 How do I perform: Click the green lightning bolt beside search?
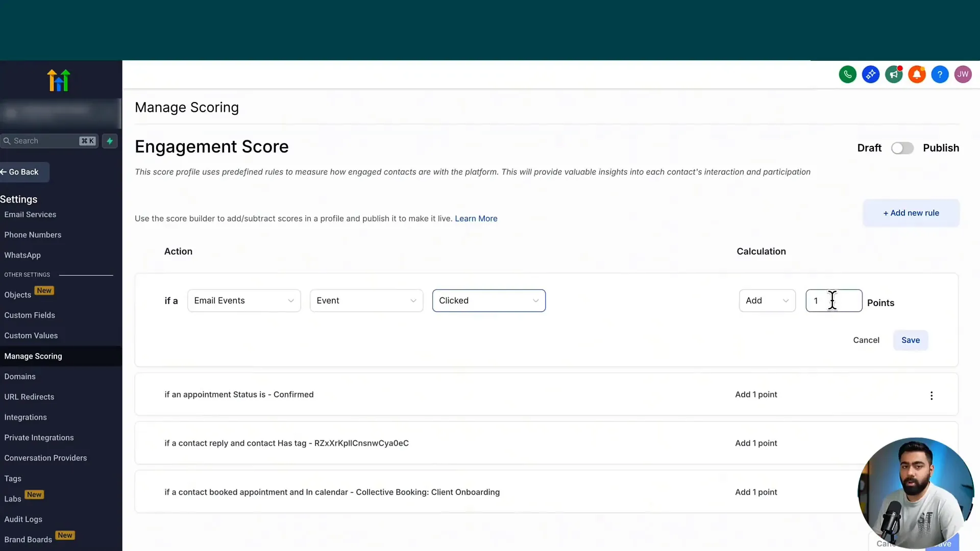point(110,141)
